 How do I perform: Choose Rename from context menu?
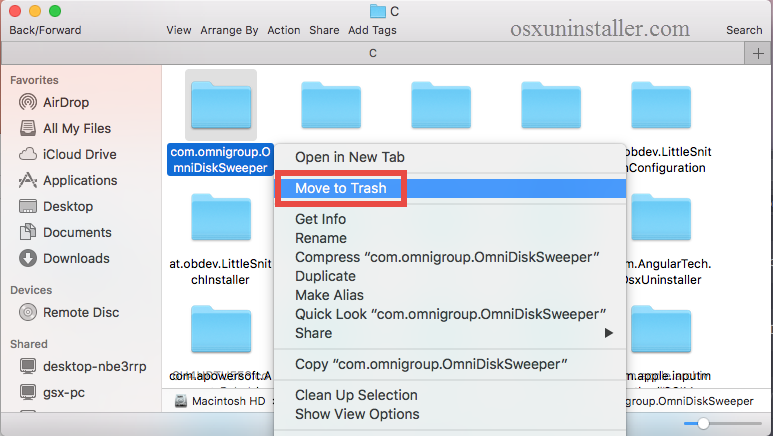pos(450,238)
